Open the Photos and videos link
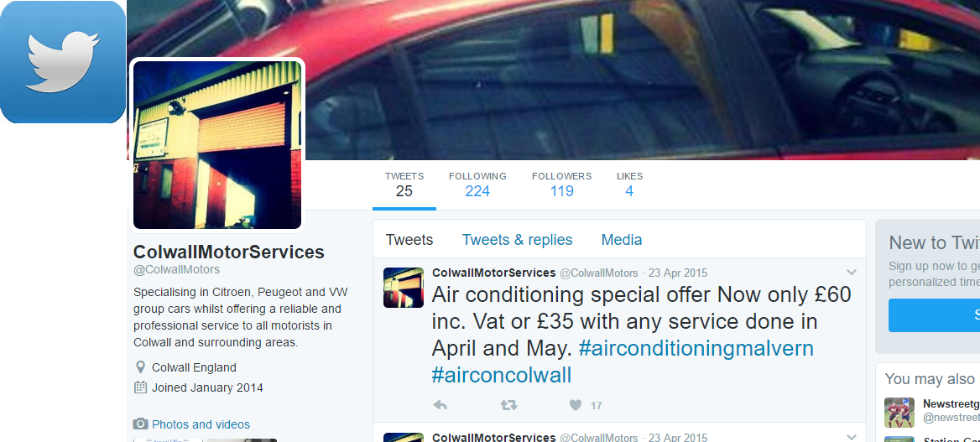 (x=201, y=424)
